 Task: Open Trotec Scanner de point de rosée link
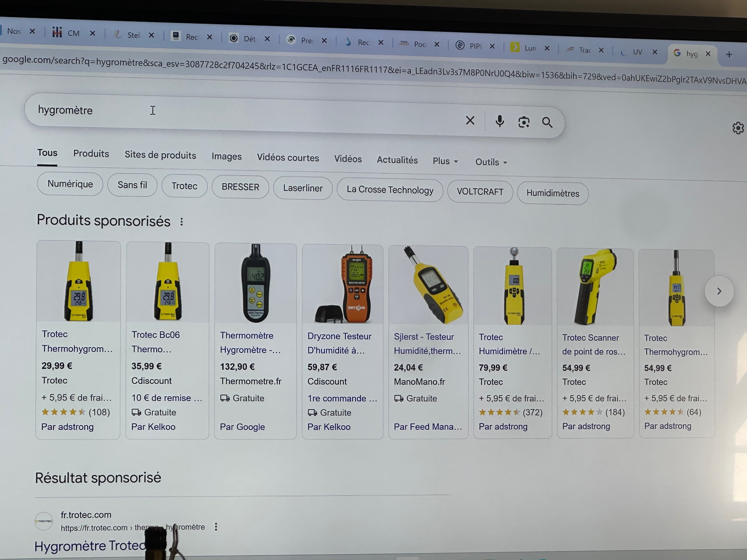[x=594, y=345]
